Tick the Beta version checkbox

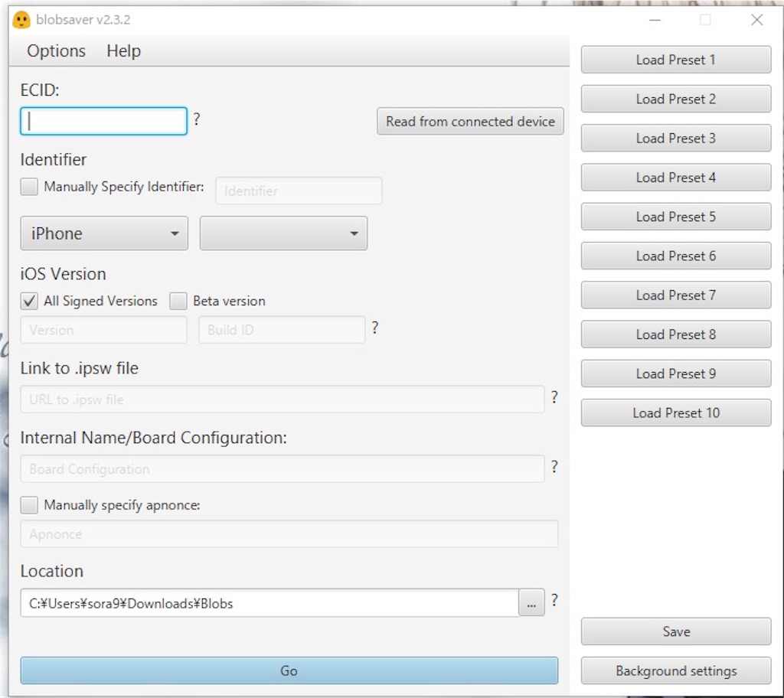click(178, 301)
